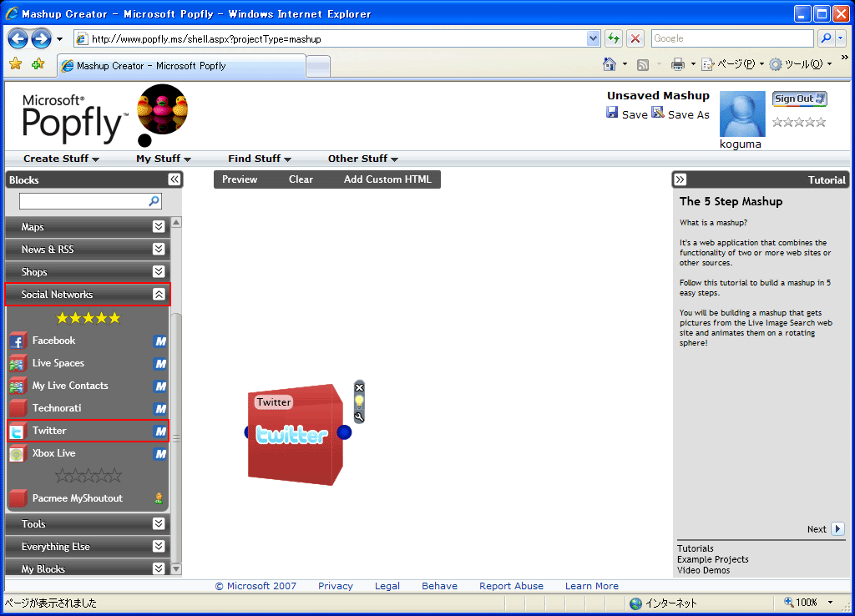
Task: Expand the News & RSS category
Action: click(x=159, y=249)
